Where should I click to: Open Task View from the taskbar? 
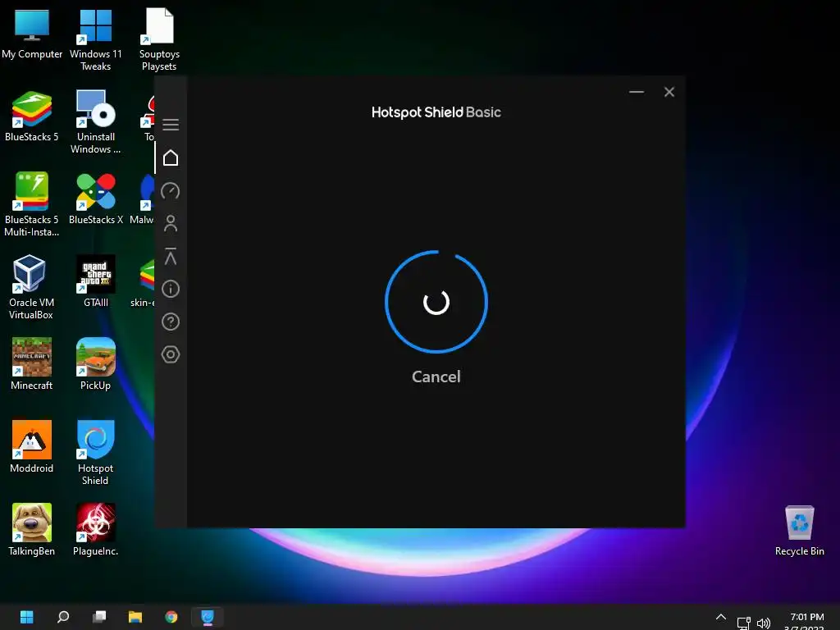pos(99,617)
